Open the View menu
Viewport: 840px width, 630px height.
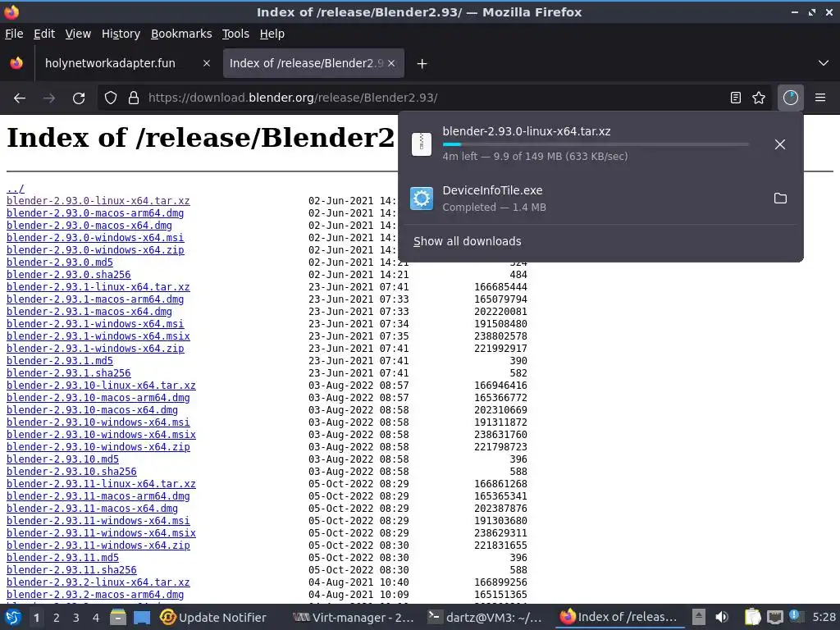[78, 34]
